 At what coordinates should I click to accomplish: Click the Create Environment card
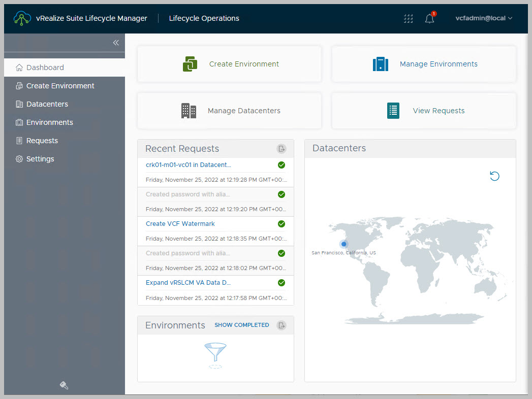tap(229, 64)
